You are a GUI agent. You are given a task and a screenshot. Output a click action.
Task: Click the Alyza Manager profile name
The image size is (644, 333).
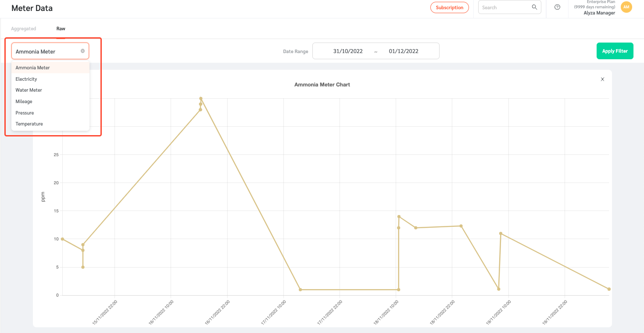point(599,13)
